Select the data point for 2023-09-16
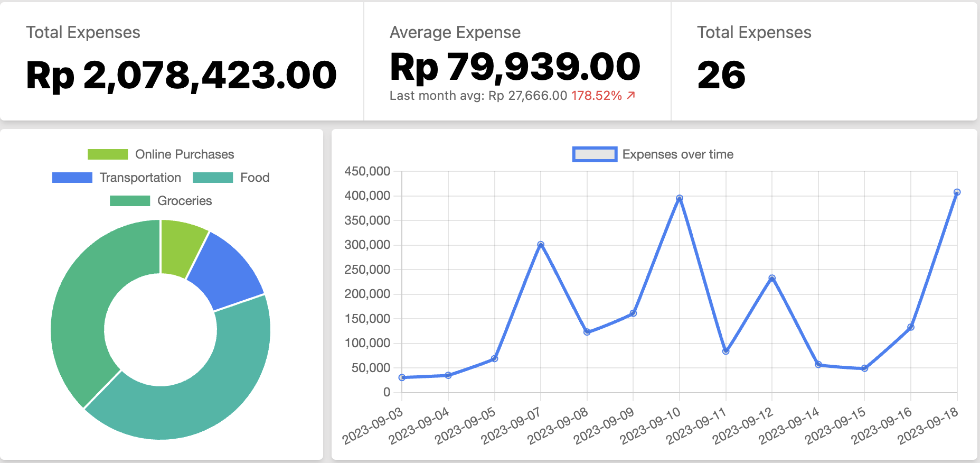980x463 pixels. [x=911, y=327]
